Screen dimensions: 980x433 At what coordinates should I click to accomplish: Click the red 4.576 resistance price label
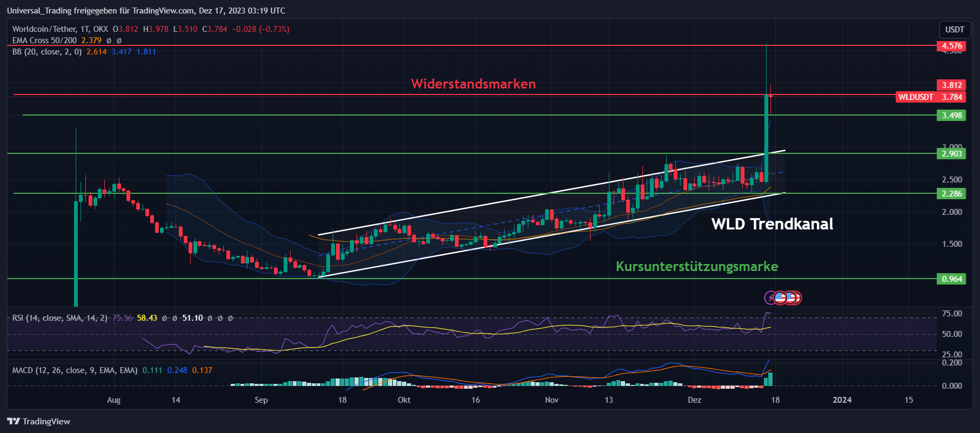click(951, 46)
